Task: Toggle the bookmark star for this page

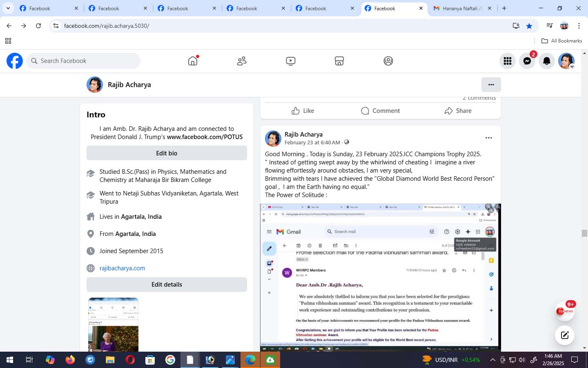Action: [x=529, y=26]
